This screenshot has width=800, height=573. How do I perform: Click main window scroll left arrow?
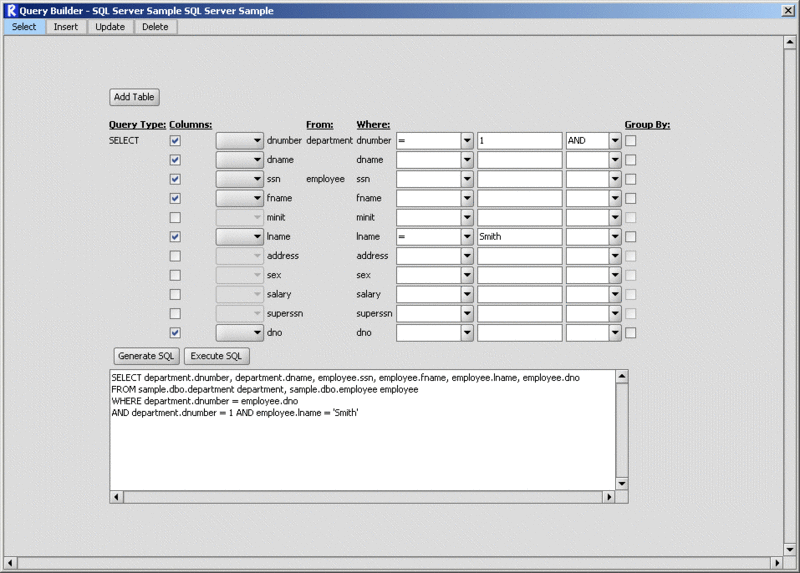(10, 563)
